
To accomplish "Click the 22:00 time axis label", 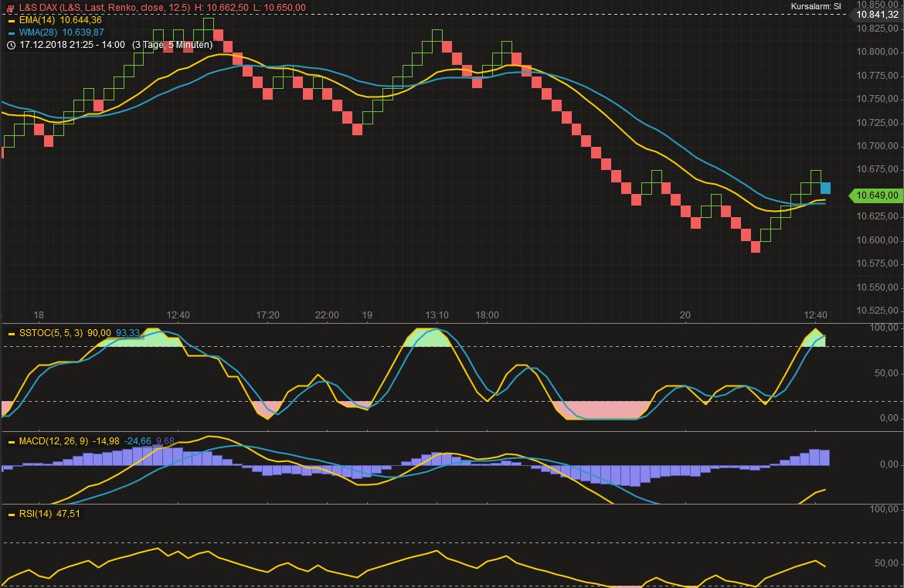I will click(327, 315).
